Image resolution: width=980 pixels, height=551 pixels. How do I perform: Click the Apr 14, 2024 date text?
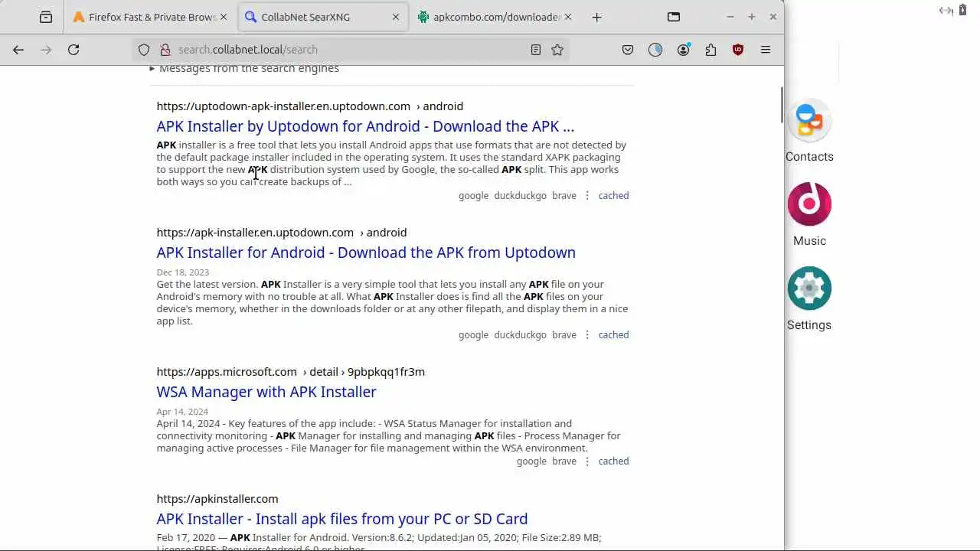click(182, 412)
